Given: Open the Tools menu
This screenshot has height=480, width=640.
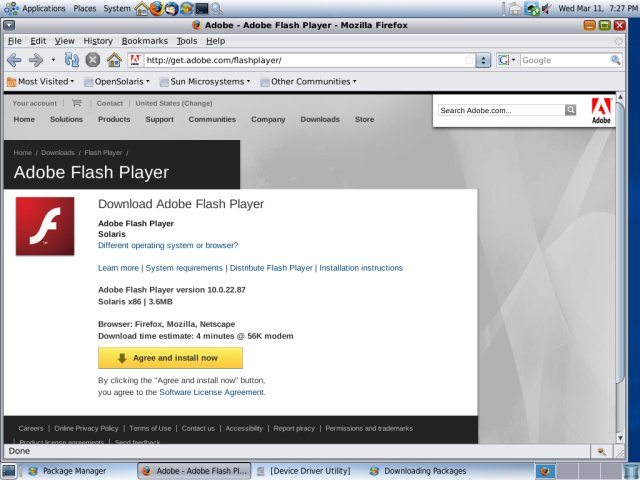Looking at the screenshot, I should click(187, 41).
